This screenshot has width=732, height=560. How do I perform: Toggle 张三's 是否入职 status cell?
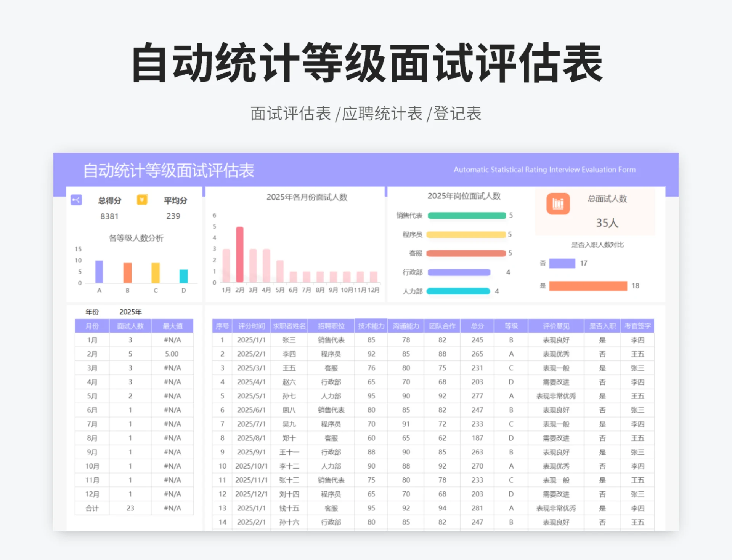[602, 340]
